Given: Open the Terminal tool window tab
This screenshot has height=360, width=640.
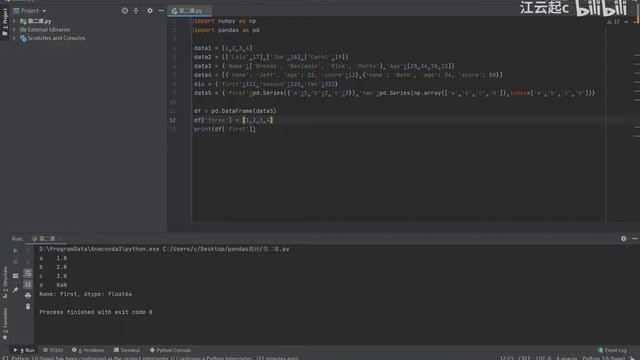Looking at the screenshot, I should pyautogui.click(x=127, y=350).
